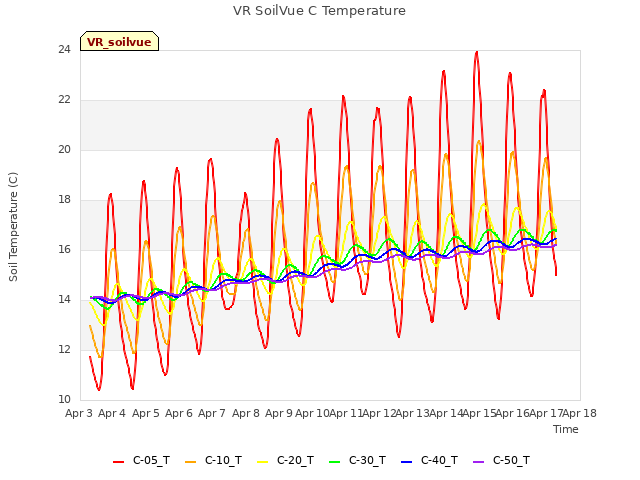The width and height of the screenshot is (640, 480).
Task: Click the 18 y-axis tick label
Action: click(x=64, y=200)
